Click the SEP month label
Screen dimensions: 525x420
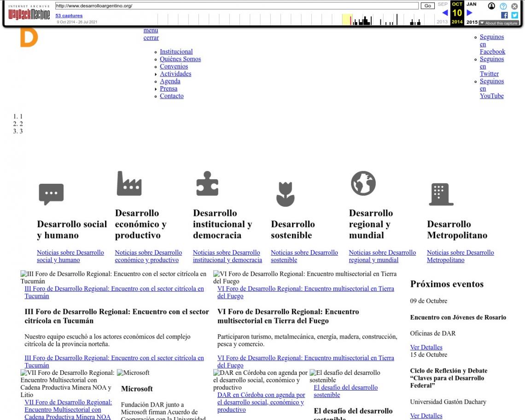pos(443,4)
